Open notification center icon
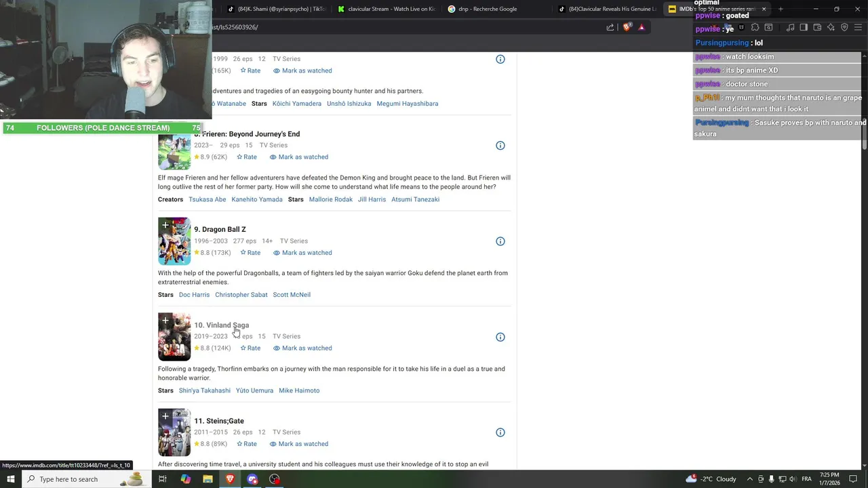This screenshot has height=488, width=868. (x=854, y=479)
